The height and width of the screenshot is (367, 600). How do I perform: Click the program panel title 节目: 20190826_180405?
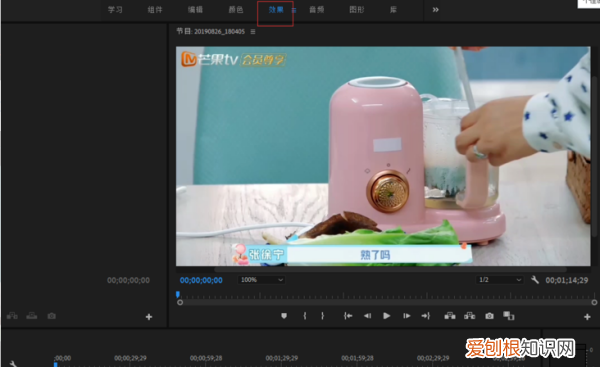210,31
